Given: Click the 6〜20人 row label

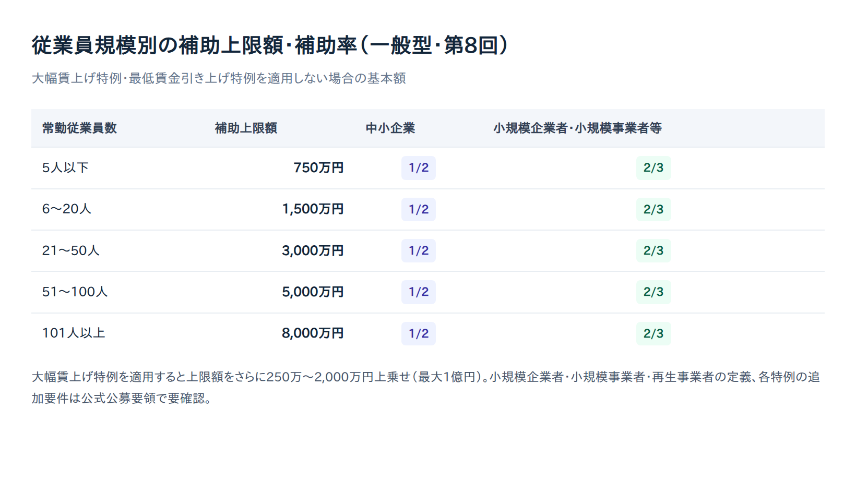Looking at the screenshot, I should click(67, 209).
